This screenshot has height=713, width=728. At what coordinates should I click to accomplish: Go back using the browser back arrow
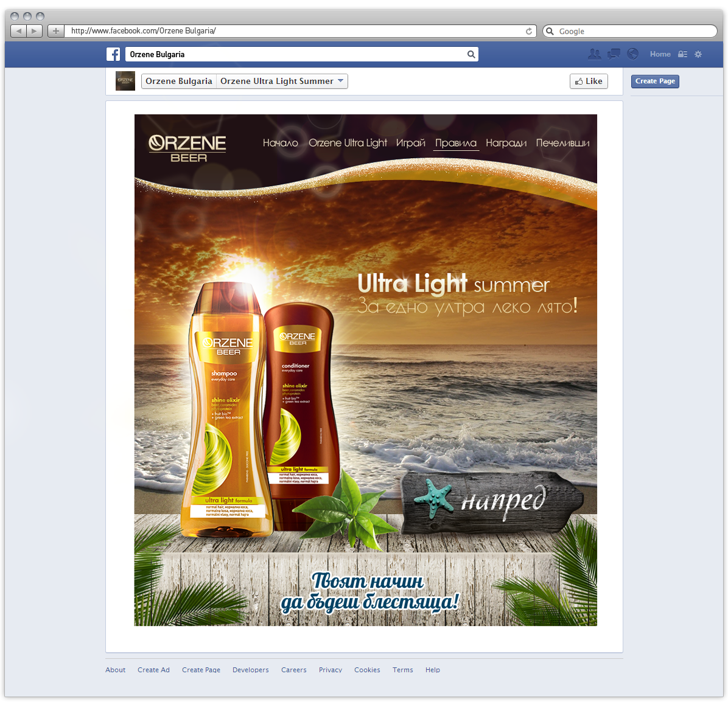click(19, 31)
